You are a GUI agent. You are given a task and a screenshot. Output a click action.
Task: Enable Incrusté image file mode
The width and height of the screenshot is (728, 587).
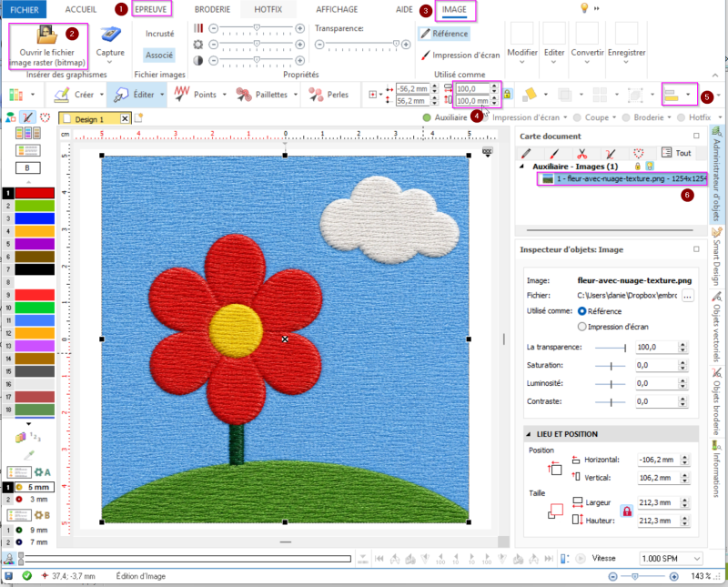pos(160,34)
